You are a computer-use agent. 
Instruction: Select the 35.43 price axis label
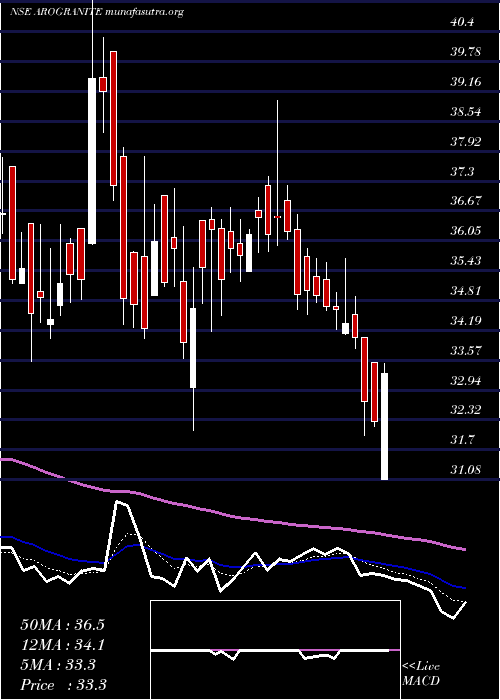466,261
